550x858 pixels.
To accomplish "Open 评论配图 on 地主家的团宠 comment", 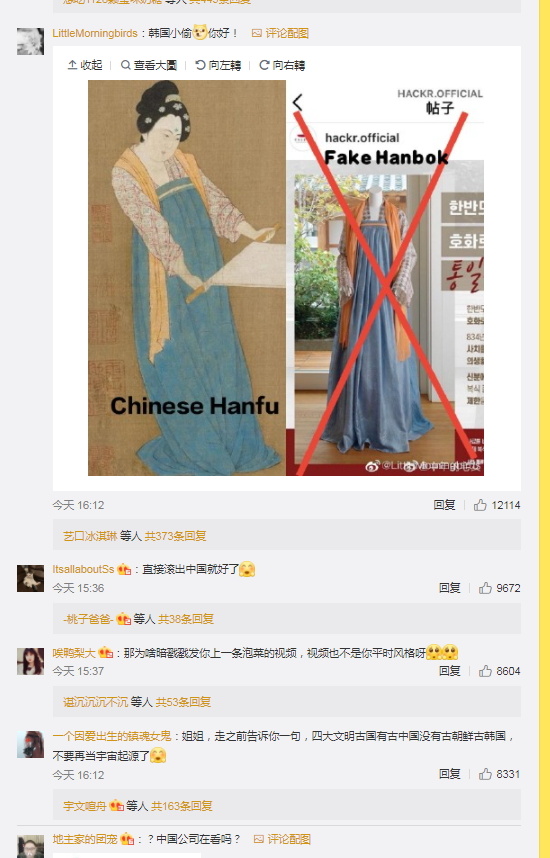I will 282,839.
